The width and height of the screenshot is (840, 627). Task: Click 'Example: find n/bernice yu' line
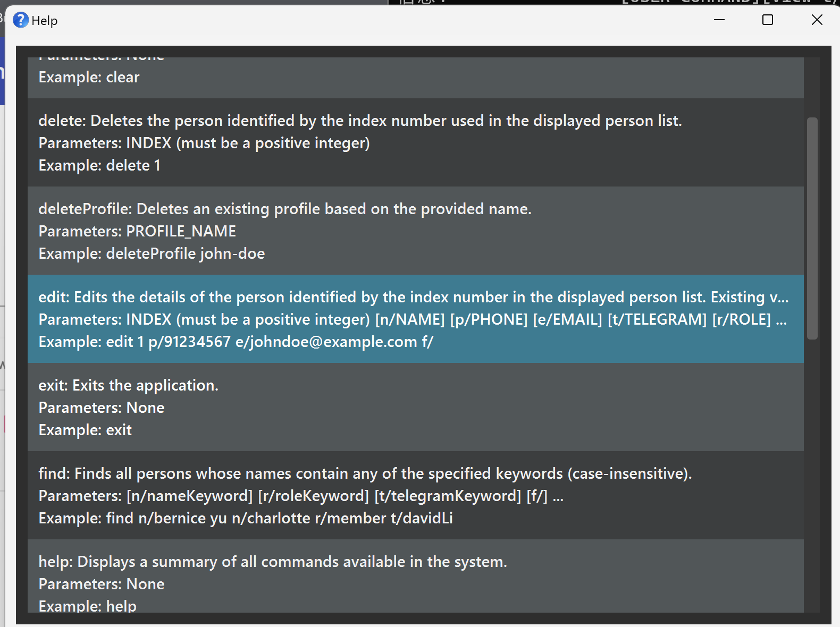point(246,519)
